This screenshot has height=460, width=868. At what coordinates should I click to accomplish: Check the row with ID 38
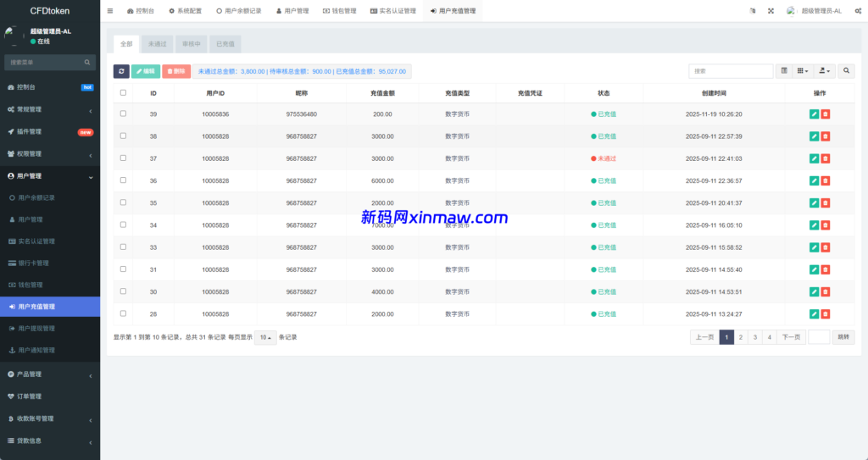point(123,136)
